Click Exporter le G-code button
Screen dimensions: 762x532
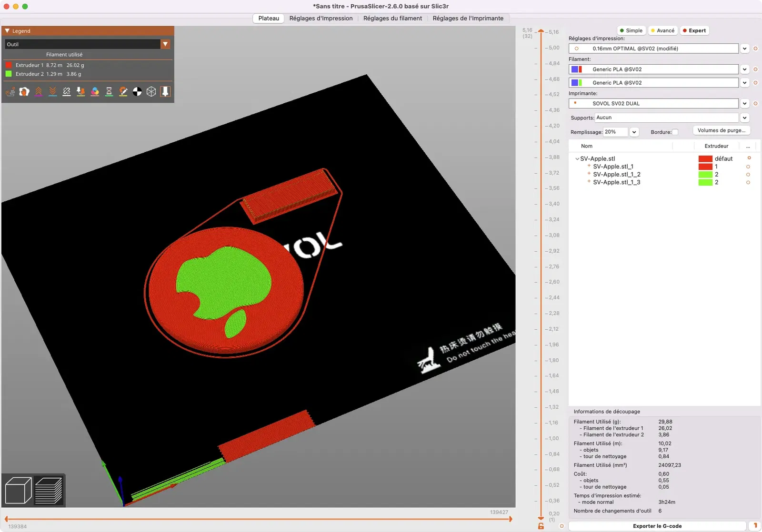click(657, 526)
